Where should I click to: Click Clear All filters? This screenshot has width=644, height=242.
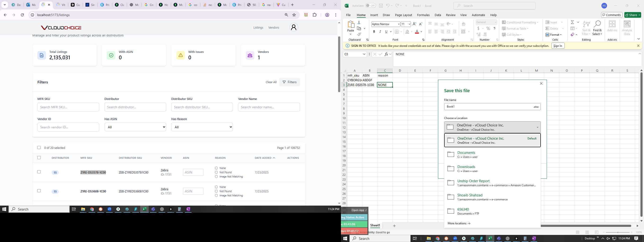[271, 82]
